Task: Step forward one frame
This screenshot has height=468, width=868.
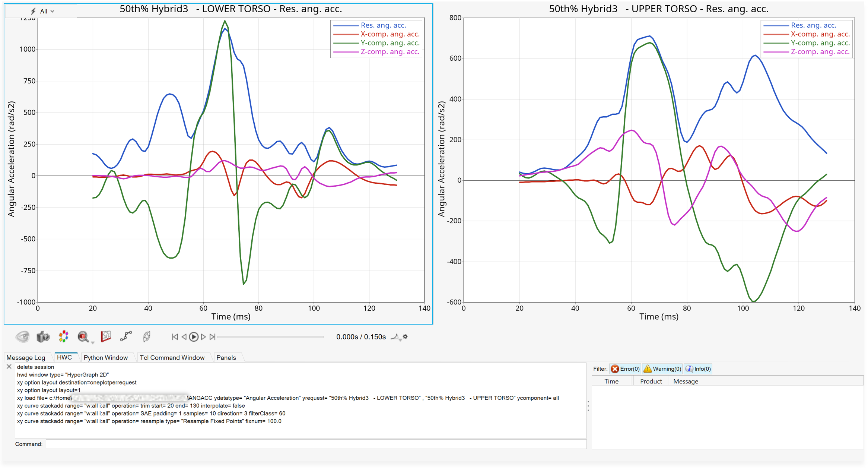Action: click(203, 337)
